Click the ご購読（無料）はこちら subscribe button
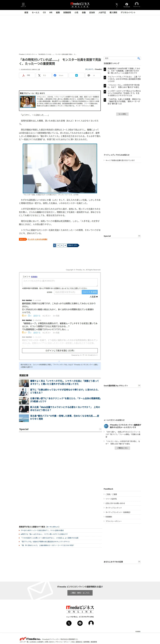The height and width of the screenshot is (644, 160). (80, 593)
